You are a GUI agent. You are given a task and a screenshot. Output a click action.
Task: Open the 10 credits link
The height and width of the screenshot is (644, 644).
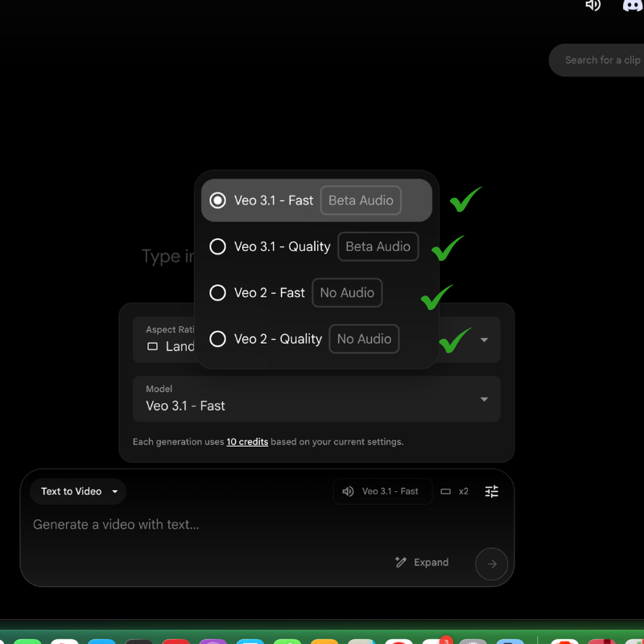(247, 442)
